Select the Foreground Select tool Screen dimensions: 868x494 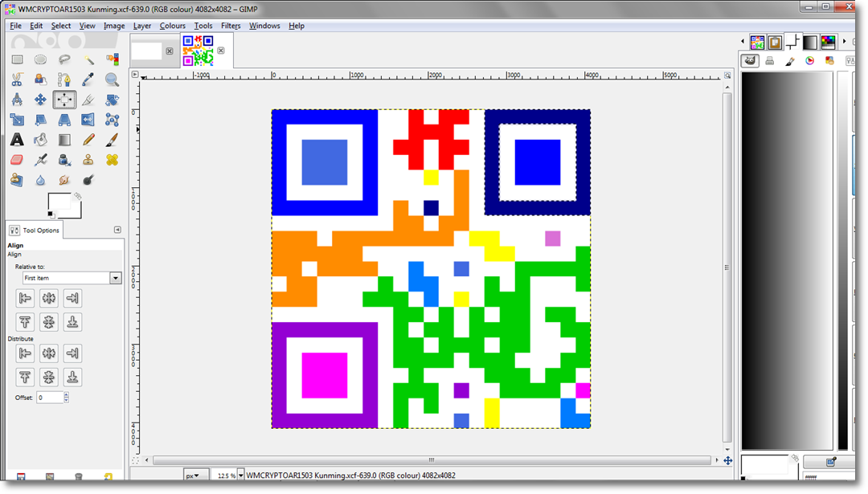pos(40,80)
